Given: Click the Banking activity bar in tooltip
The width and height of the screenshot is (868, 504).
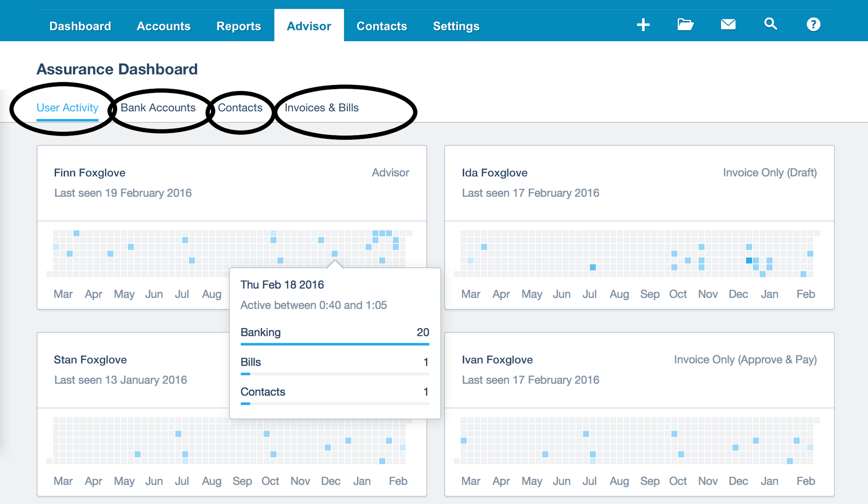Looking at the screenshot, I should (335, 344).
